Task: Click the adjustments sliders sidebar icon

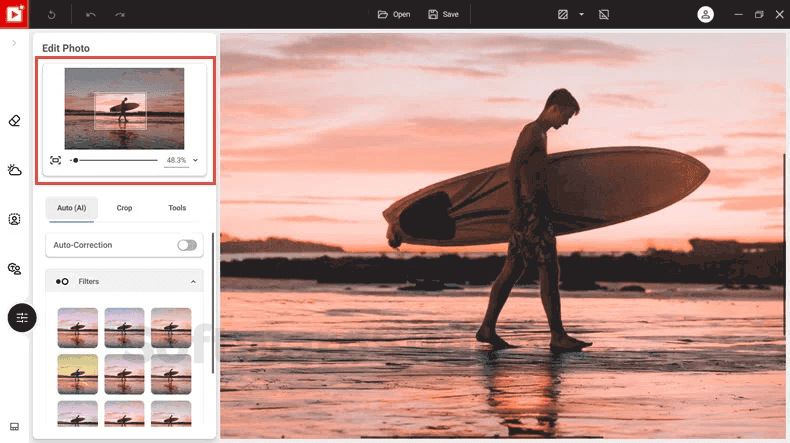Action: click(22, 318)
